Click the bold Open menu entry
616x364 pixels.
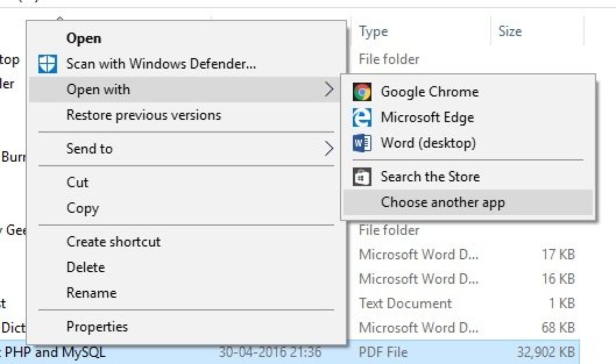pyautogui.click(x=84, y=38)
